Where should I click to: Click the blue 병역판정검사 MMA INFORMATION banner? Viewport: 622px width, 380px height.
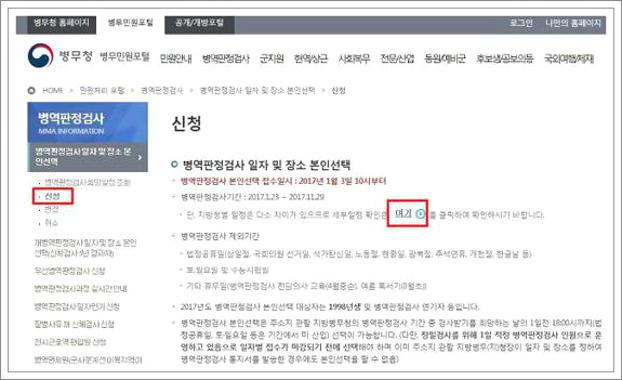tap(88, 123)
